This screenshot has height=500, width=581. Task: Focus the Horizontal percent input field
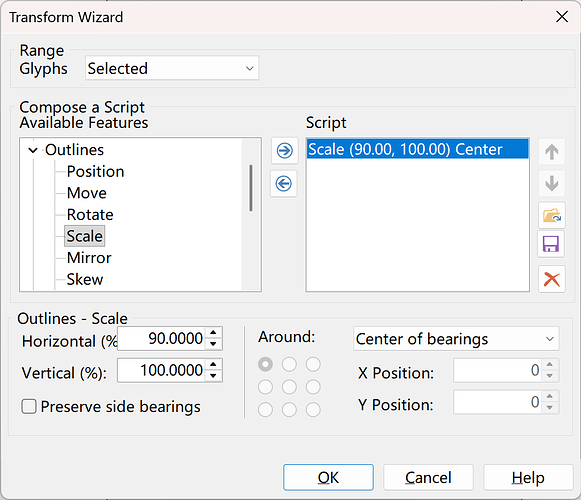point(162,338)
